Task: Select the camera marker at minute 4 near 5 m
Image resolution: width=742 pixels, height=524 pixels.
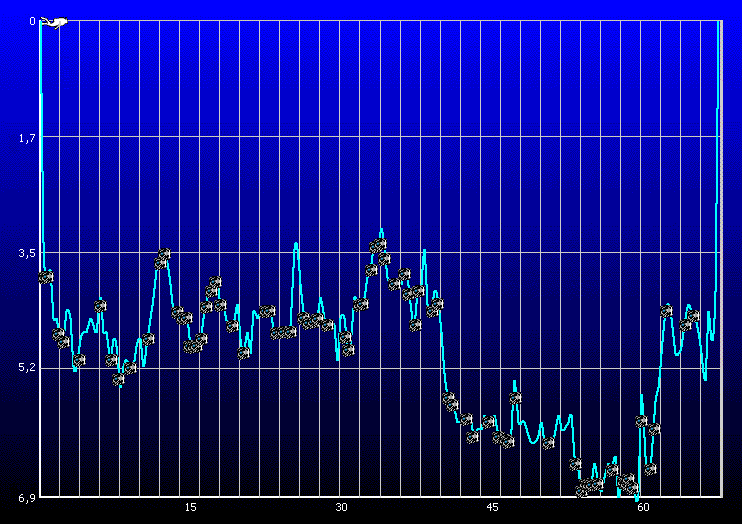Action: tap(79, 360)
